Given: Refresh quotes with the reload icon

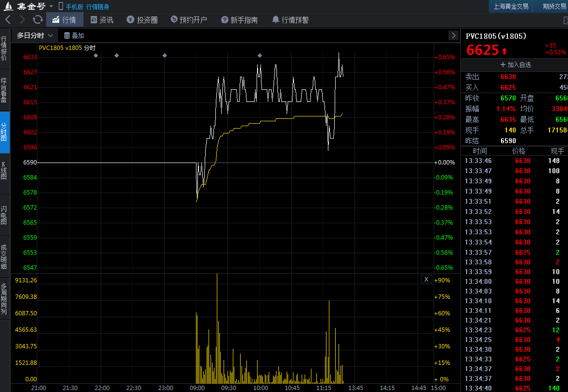Looking at the screenshot, I should point(37,20).
